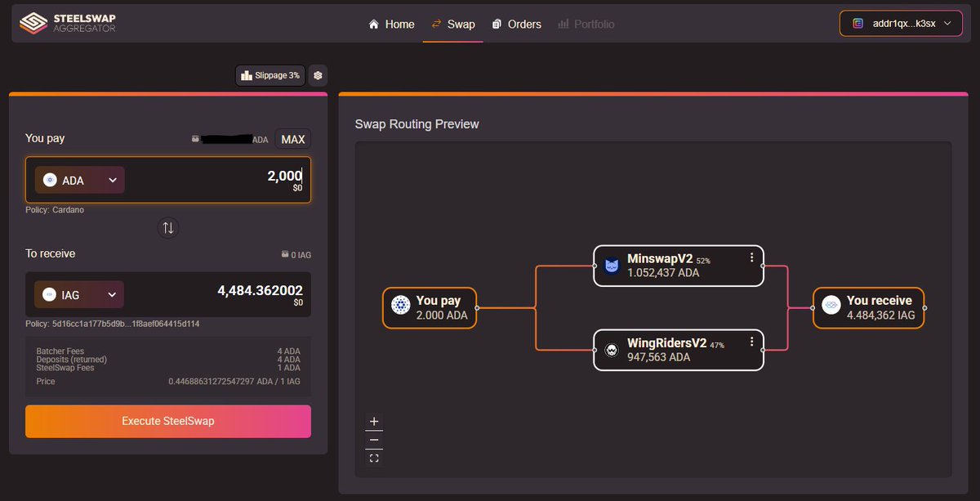Open swap settings gear icon

pos(318,75)
